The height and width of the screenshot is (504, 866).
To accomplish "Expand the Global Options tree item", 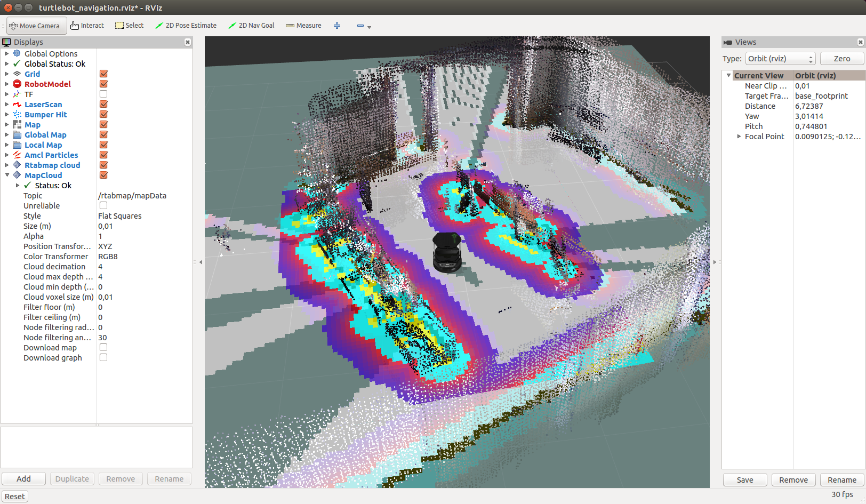I will 7,53.
